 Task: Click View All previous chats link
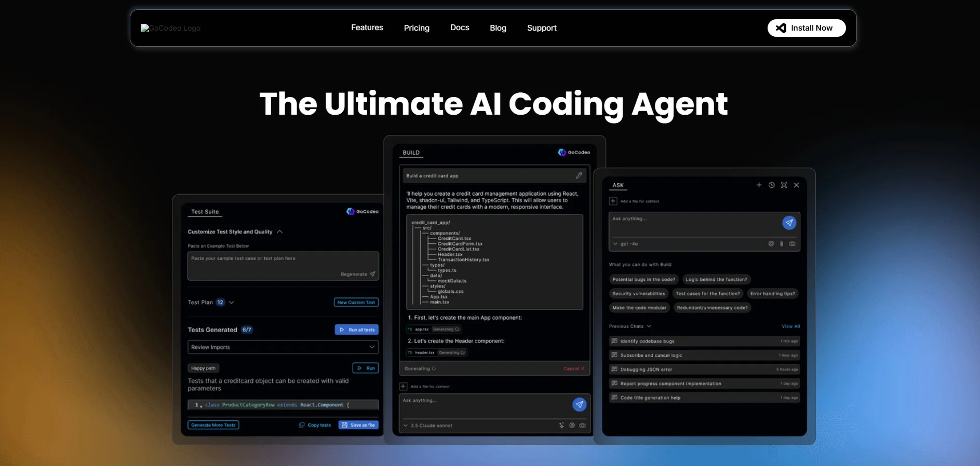(x=790, y=326)
